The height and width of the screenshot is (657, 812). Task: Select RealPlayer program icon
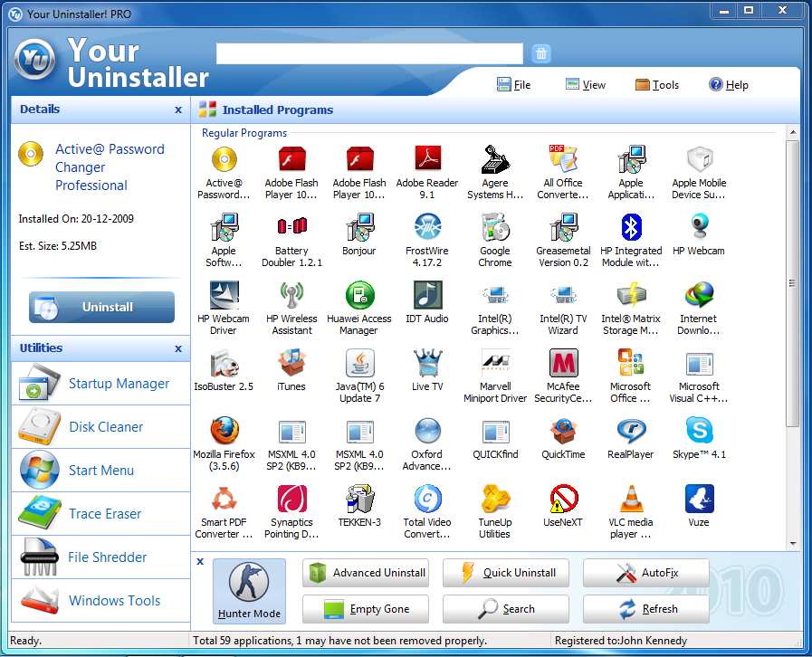tap(631, 431)
